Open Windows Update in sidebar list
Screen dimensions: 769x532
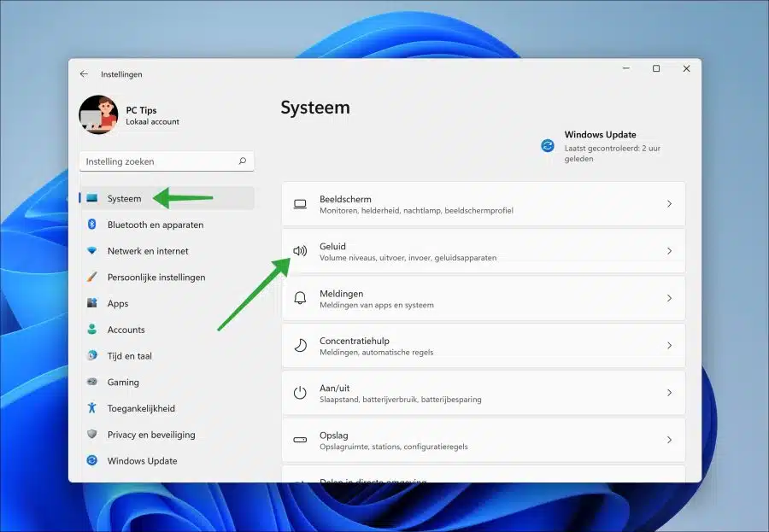(x=142, y=461)
